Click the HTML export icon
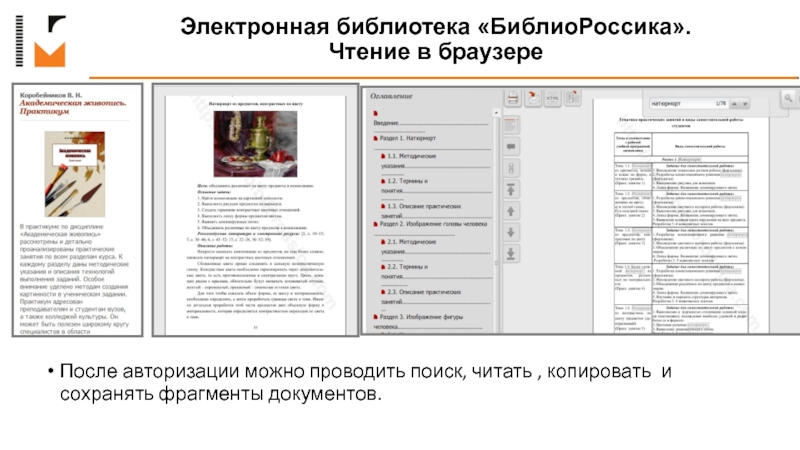Viewport: 800px width, 450px height. pyautogui.click(x=551, y=99)
